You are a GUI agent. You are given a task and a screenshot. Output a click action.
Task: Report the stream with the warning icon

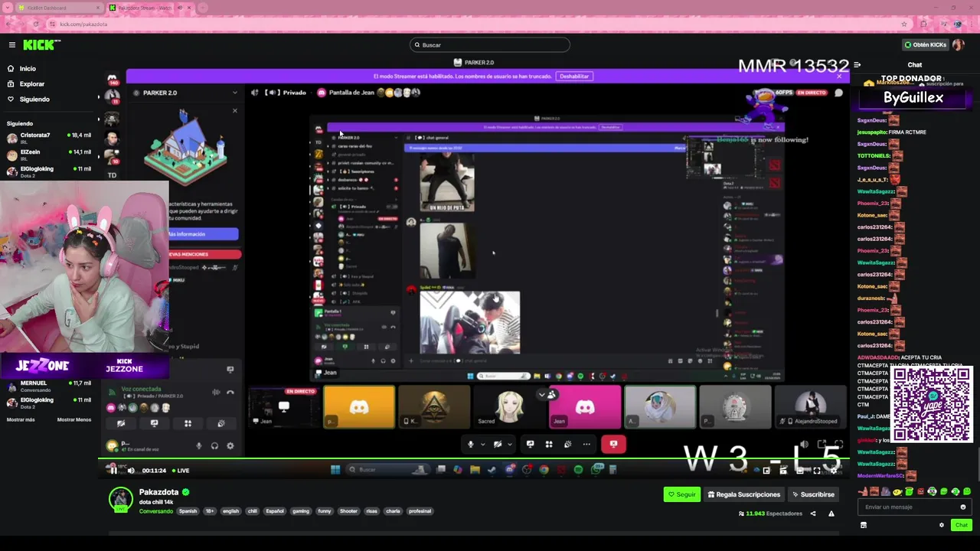831,514
